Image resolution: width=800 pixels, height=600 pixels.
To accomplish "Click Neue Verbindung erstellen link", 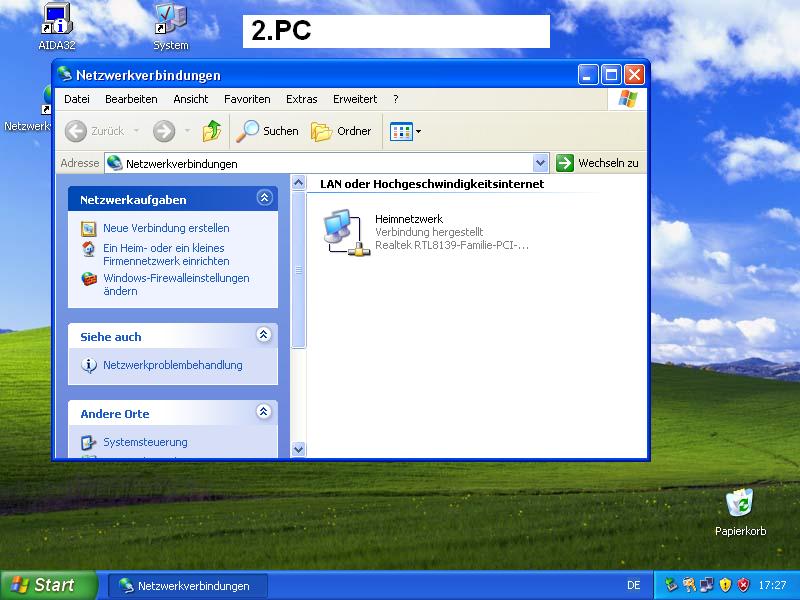I will click(166, 228).
